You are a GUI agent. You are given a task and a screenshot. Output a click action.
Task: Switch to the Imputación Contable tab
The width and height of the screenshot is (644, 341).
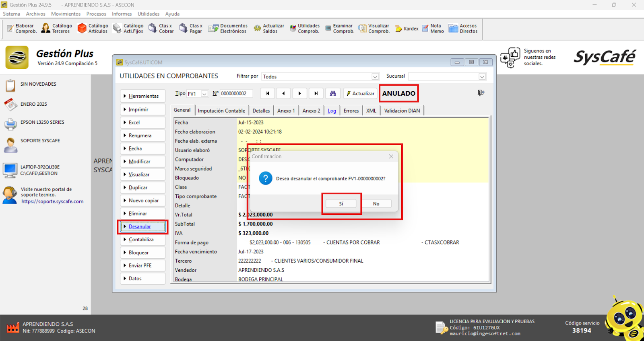(221, 111)
